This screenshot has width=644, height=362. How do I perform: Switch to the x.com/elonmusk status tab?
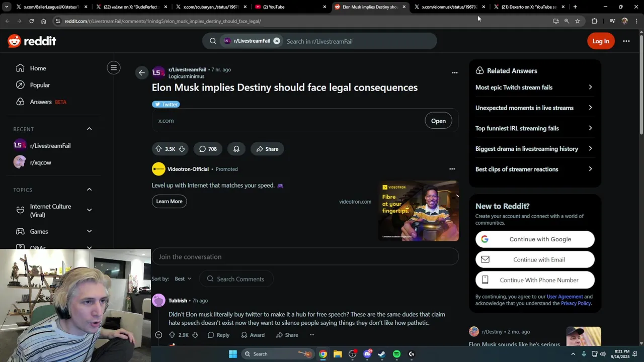449,7
